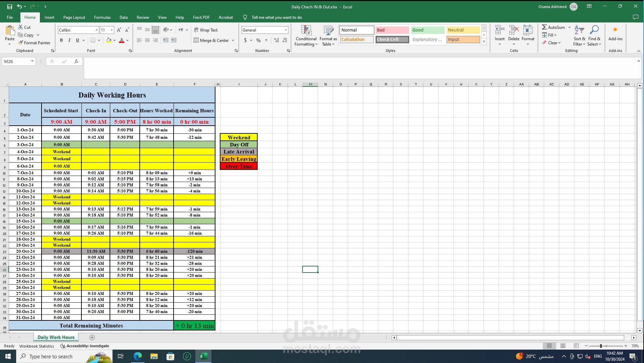This screenshot has height=363, width=644.
Task: Expand the cell Styles gallery
Action: click(484, 42)
